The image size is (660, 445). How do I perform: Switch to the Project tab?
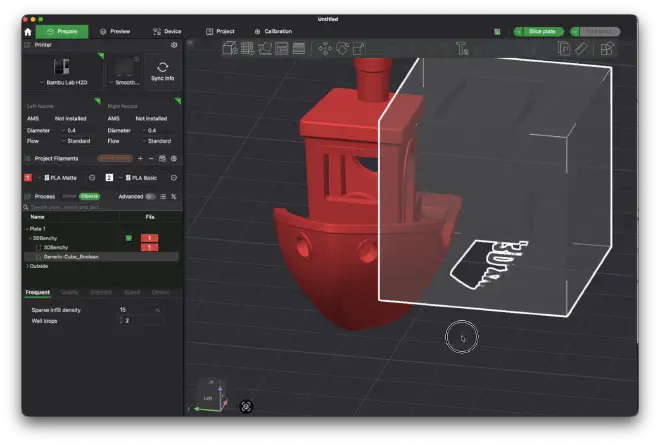[220, 32]
